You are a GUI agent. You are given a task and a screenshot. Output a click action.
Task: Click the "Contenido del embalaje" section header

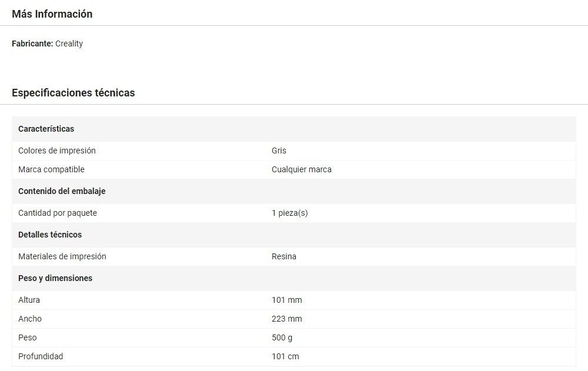[62, 191]
